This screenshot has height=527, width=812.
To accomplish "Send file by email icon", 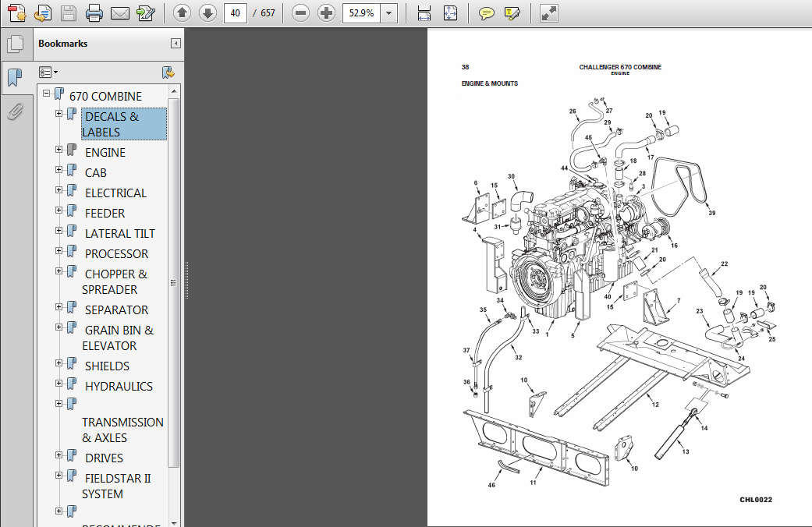I will coord(119,12).
